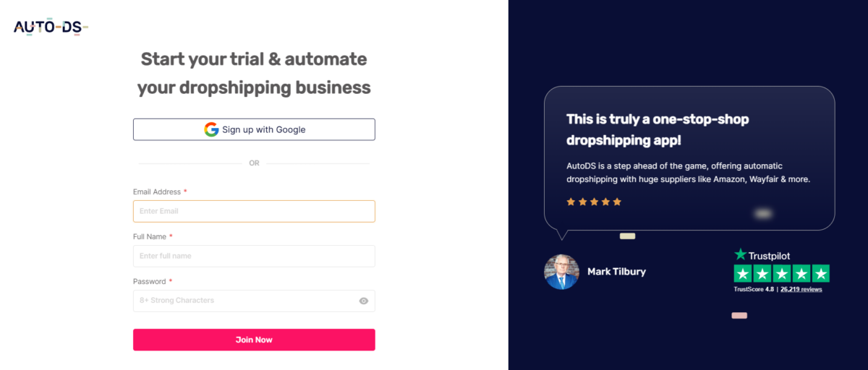Click the TrustScore 4.8 text
The width and height of the screenshot is (868, 370).
click(754, 289)
